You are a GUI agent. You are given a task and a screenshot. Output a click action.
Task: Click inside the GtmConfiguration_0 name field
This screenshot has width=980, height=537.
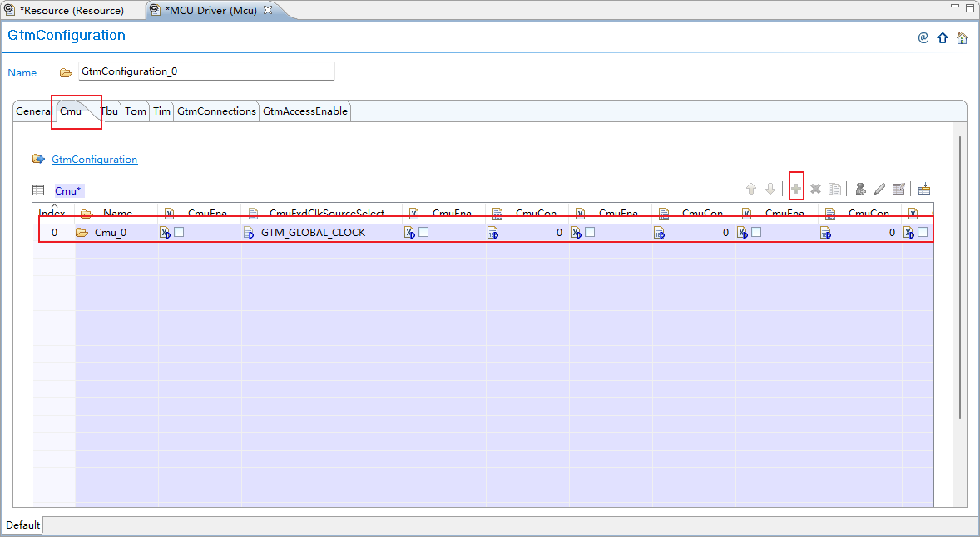click(206, 71)
